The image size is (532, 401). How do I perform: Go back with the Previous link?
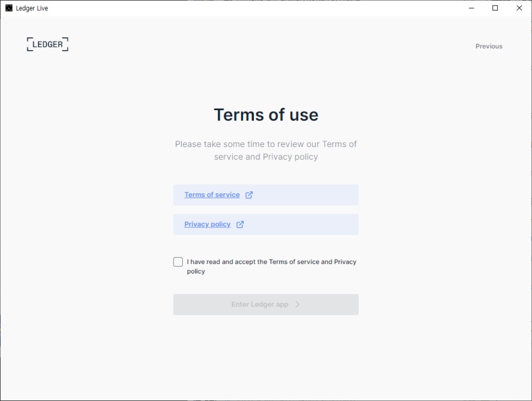pyautogui.click(x=488, y=46)
